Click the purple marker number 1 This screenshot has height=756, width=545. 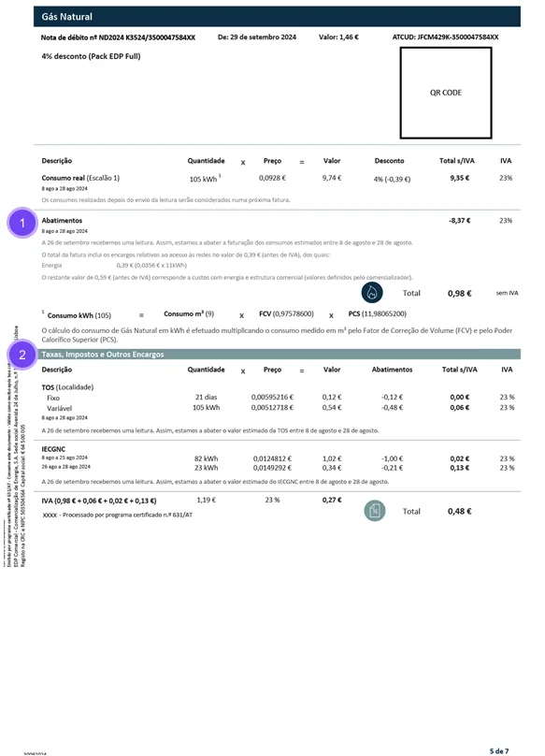22,223
